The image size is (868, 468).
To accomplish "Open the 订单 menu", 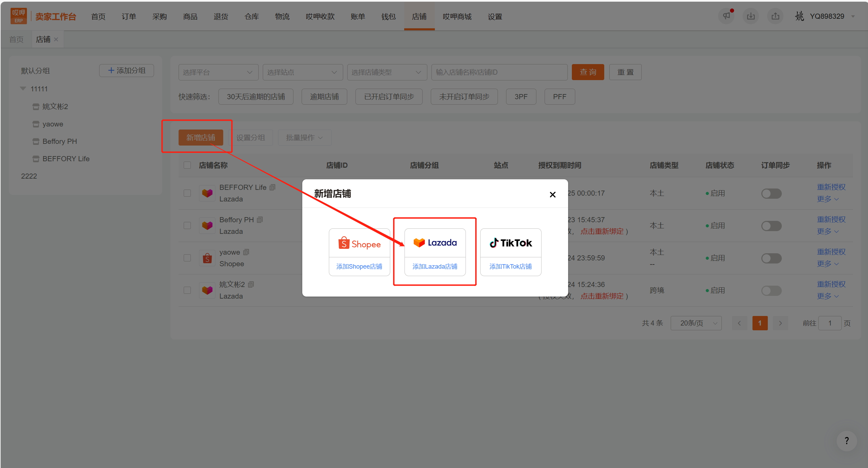I will [129, 16].
